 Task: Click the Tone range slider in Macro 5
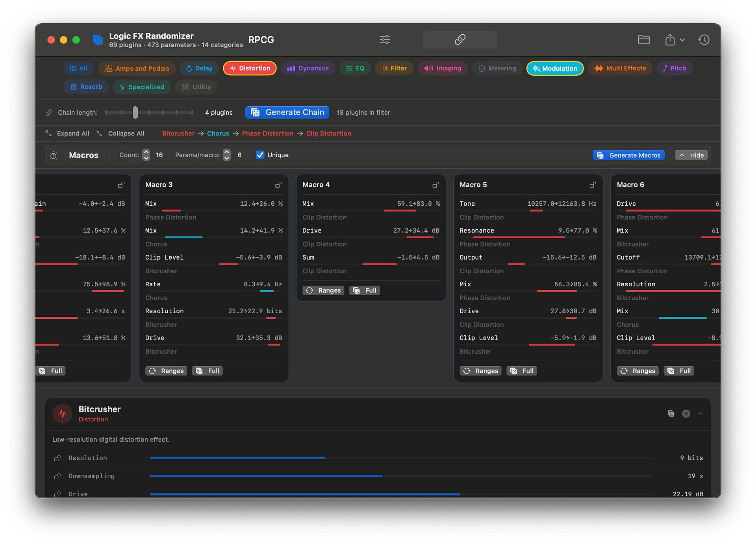pyautogui.click(x=528, y=211)
